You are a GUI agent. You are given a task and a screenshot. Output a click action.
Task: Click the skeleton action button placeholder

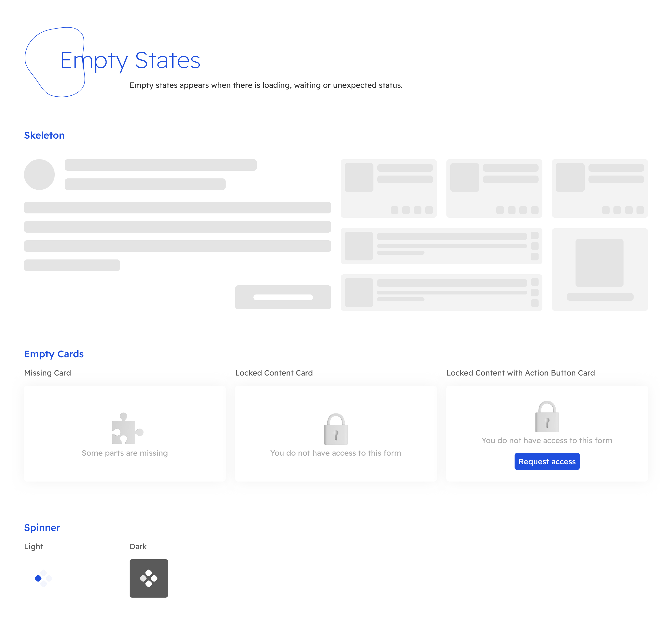point(284,297)
